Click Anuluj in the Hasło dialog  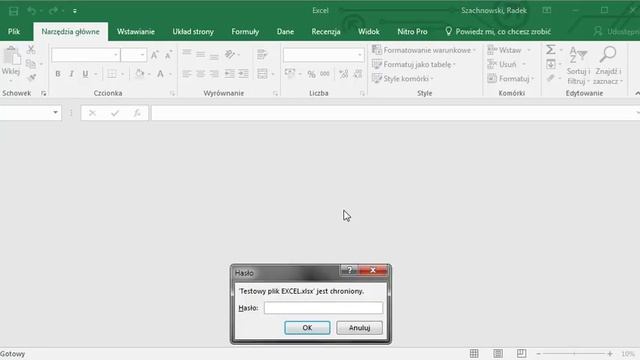[359, 328]
